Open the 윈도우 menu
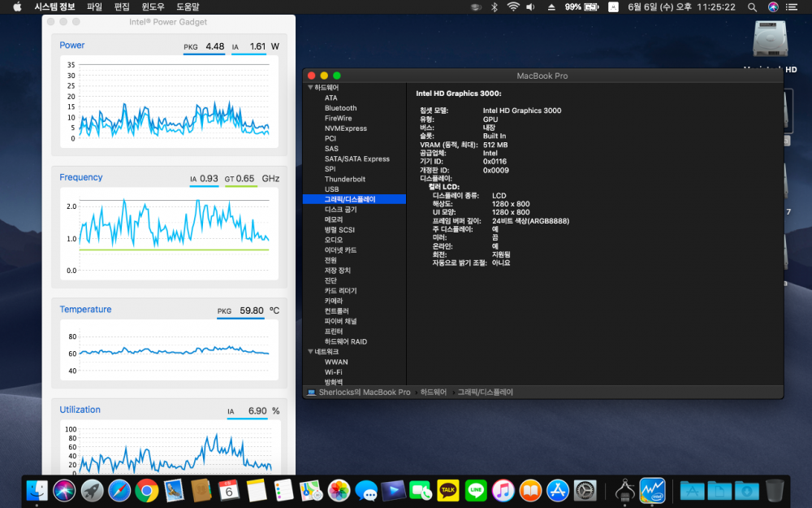This screenshot has width=812, height=508. click(153, 7)
